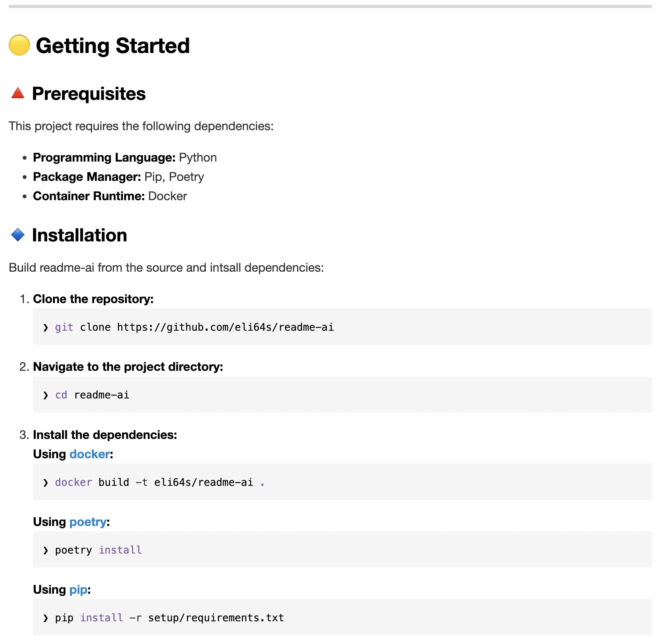Open the docker link
This screenshot has height=644, width=660.
point(90,454)
